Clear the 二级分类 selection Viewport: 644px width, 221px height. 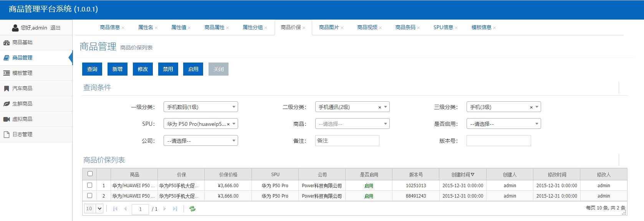[x=380, y=107]
